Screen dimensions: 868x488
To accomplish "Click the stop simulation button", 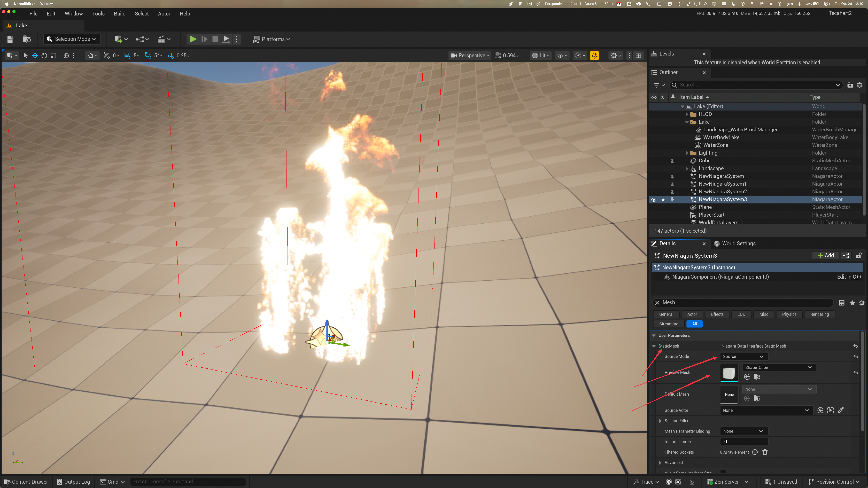I will coord(215,39).
